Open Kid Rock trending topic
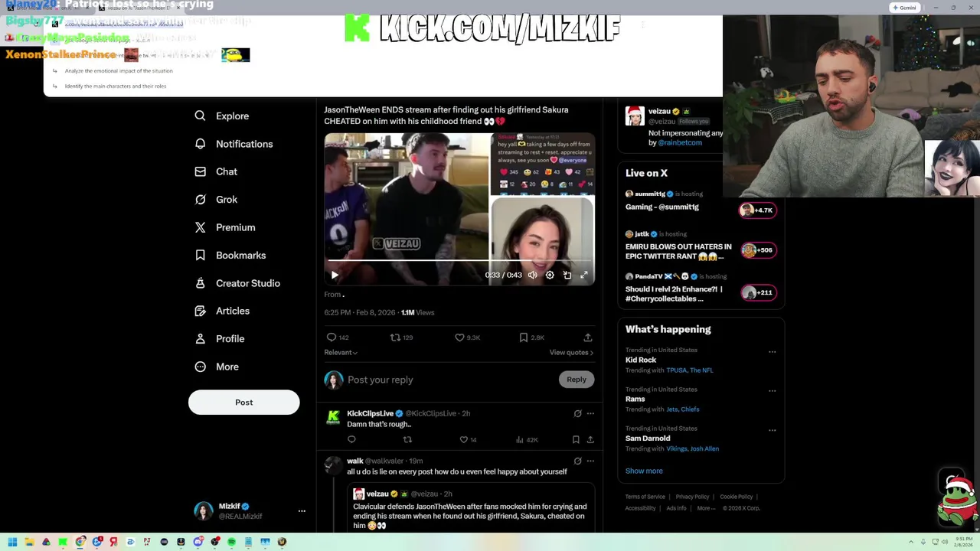 [641, 360]
